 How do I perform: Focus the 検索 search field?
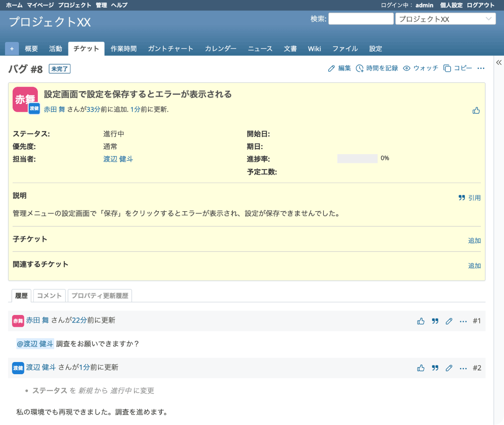click(x=361, y=19)
